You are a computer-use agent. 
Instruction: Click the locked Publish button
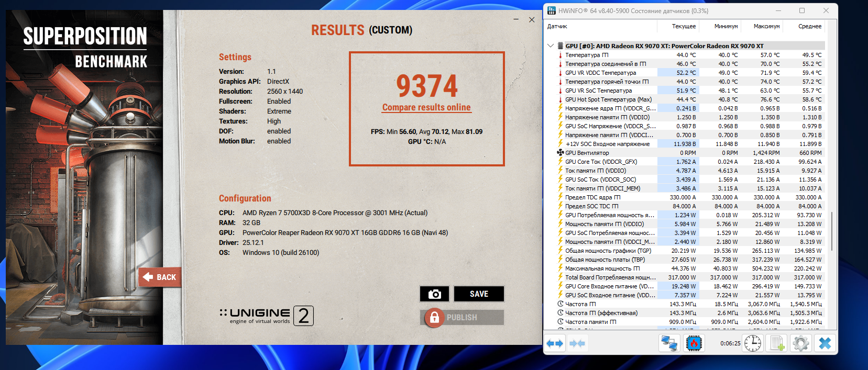pyautogui.click(x=462, y=317)
